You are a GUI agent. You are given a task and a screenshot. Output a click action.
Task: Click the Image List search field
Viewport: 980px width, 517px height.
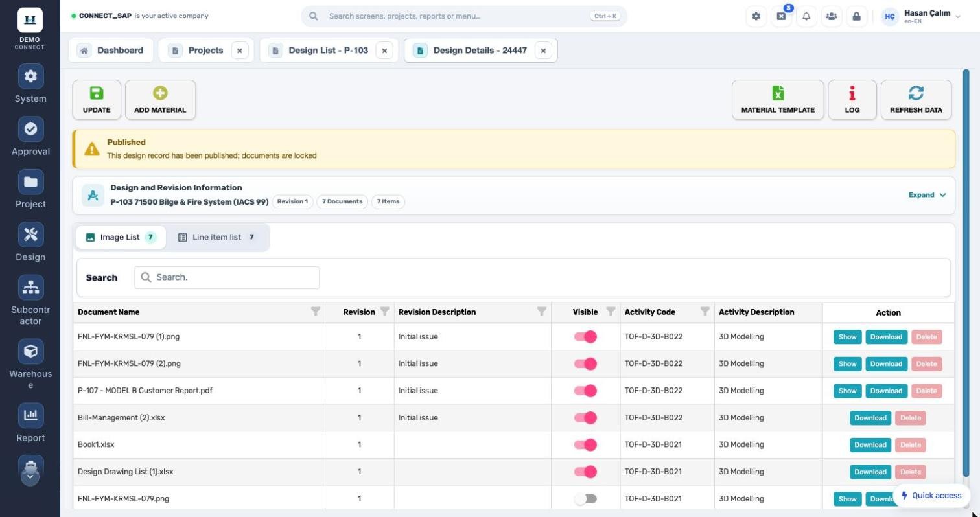227,277
